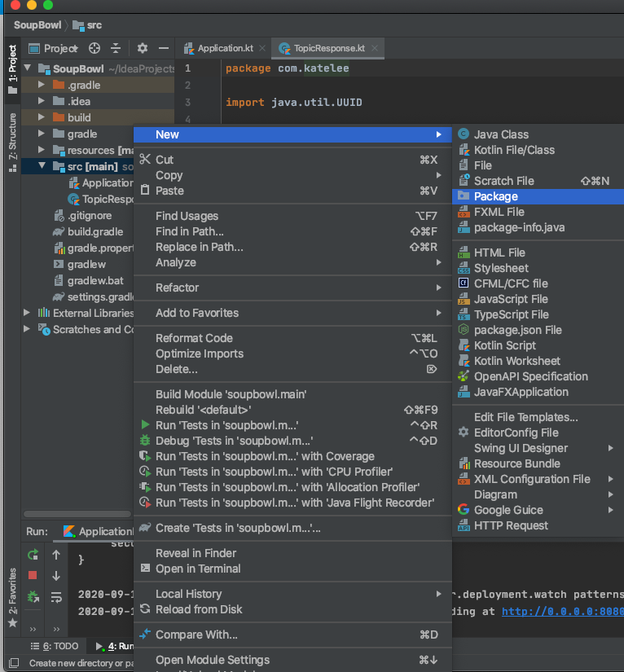Expand the .idea folder
The height and width of the screenshot is (672, 624).
42,101
